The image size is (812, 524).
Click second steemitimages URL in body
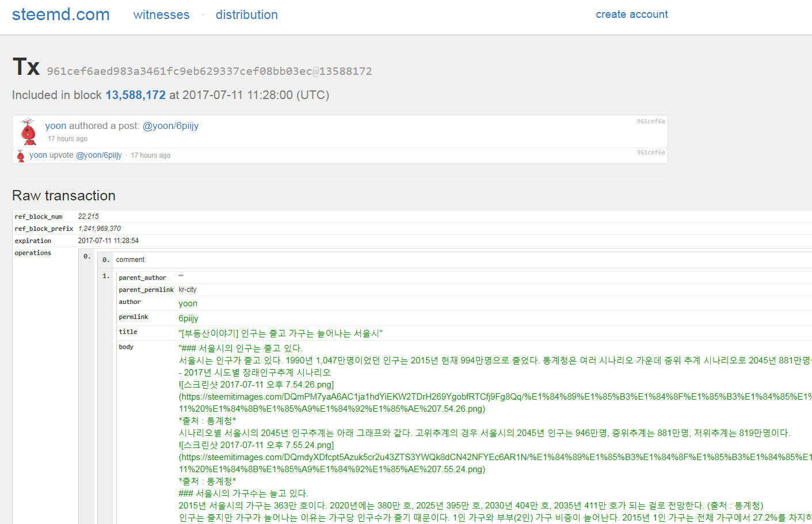[495, 463]
